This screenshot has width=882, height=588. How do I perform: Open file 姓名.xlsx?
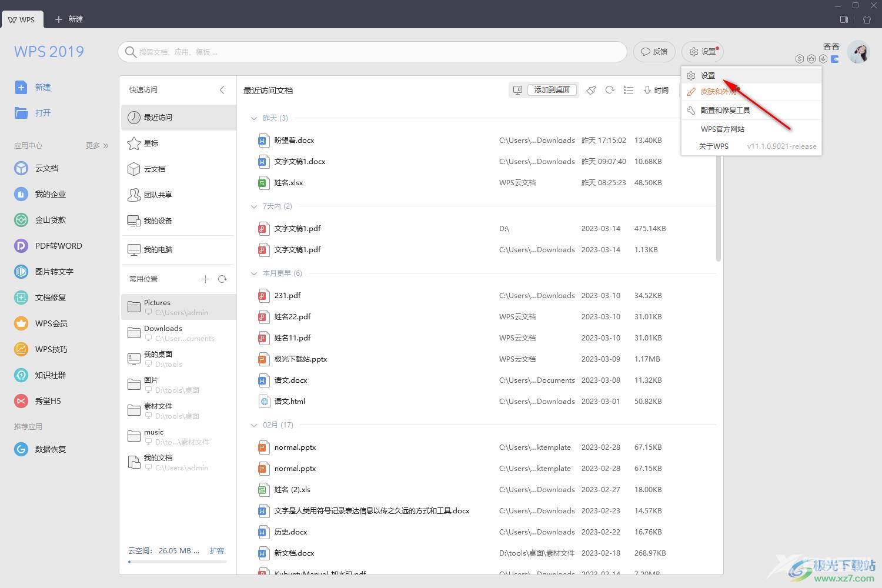289,183
